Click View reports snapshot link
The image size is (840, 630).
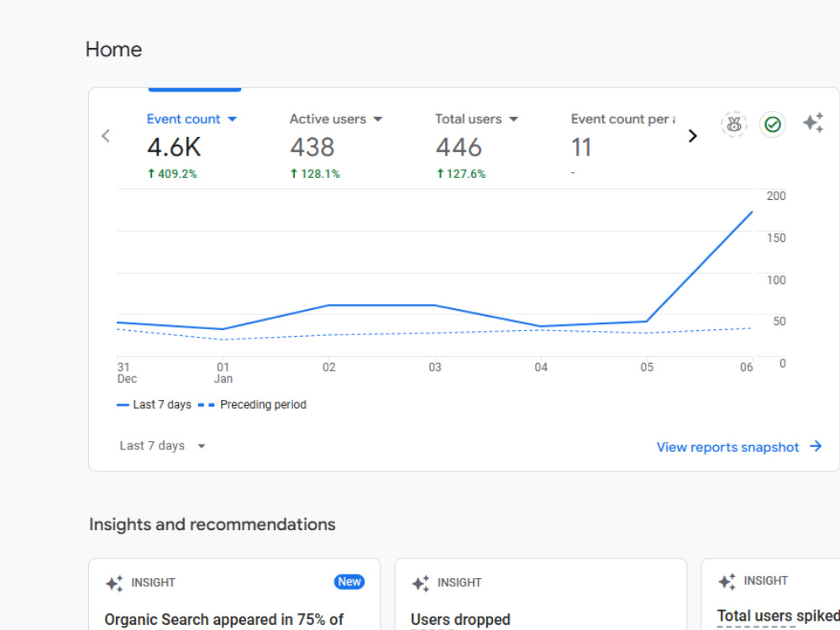727,447
